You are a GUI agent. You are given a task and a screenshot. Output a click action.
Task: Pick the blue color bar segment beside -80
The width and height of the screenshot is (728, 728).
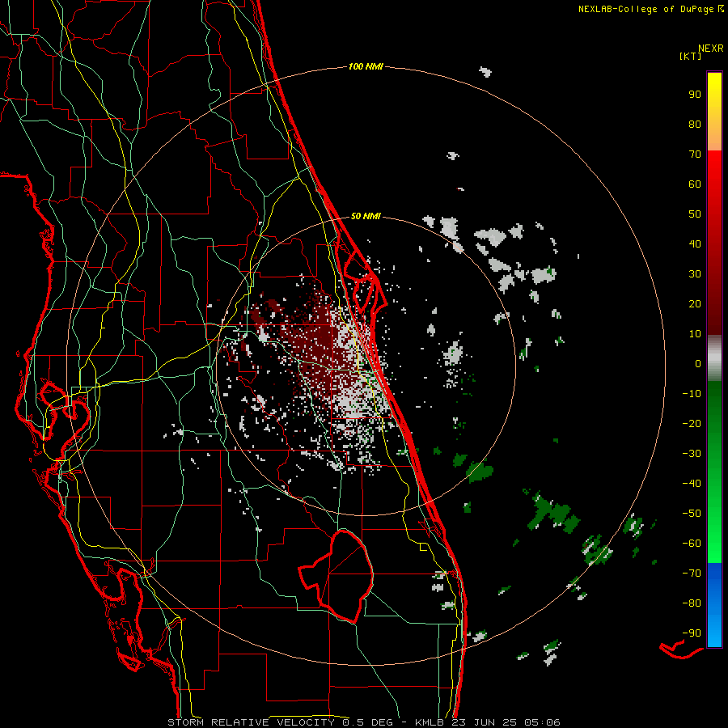714,603
